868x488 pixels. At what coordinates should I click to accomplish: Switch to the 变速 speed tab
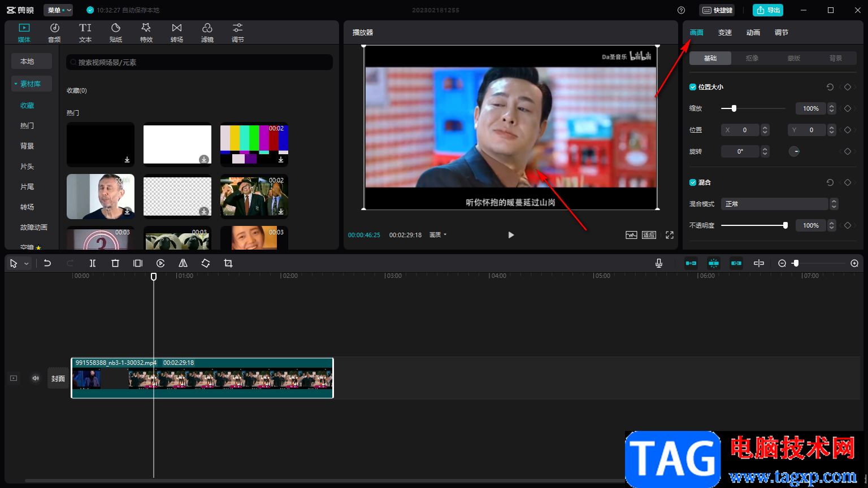(x=725, y=33)
